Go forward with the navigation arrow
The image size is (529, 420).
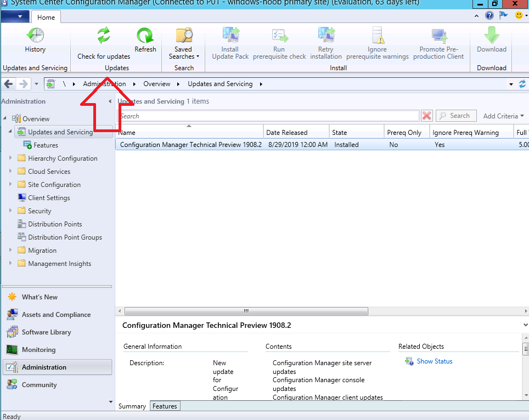coord(23,84)
